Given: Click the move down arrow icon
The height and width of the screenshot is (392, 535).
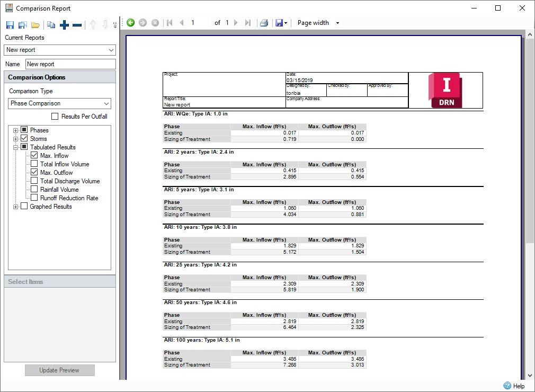Looking at the screenshot, I should pyautogui.click(x=105, y=24).
